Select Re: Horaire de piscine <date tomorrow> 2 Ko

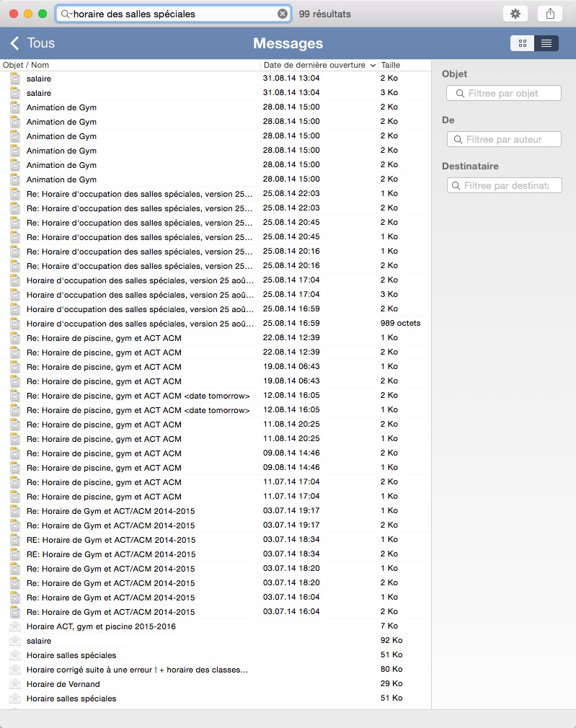[x=216, y=396]
